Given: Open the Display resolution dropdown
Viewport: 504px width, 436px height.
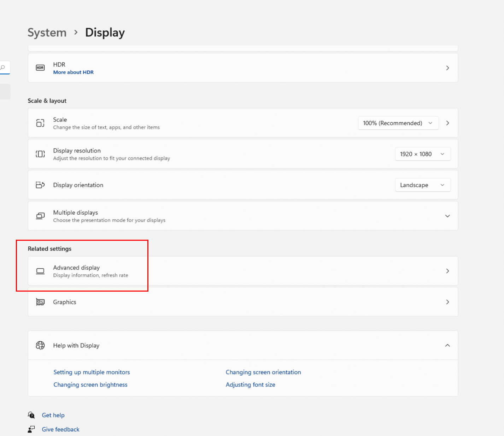Looking at the screenshot, I should (x=422, y=154).
